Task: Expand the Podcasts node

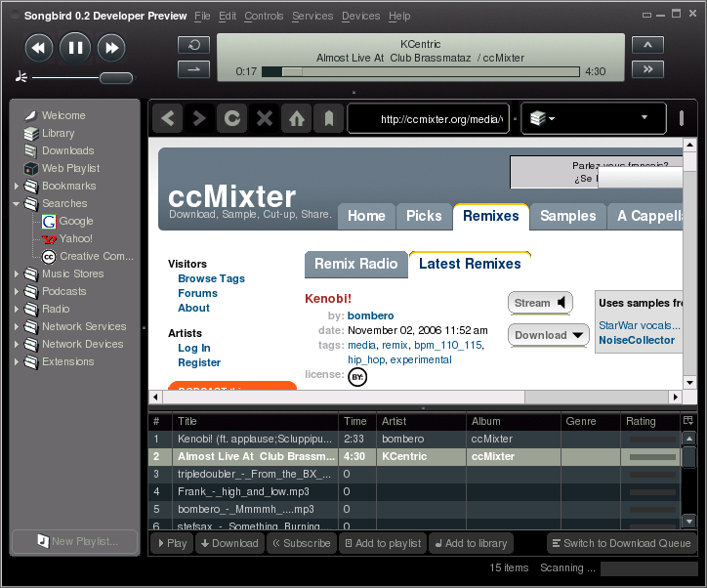Action: 17,291
